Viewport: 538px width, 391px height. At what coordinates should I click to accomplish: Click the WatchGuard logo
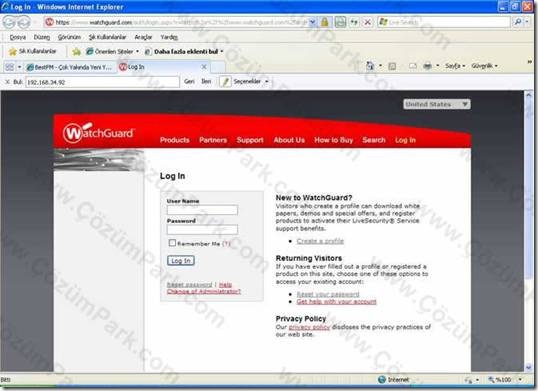tap(98, 132)
